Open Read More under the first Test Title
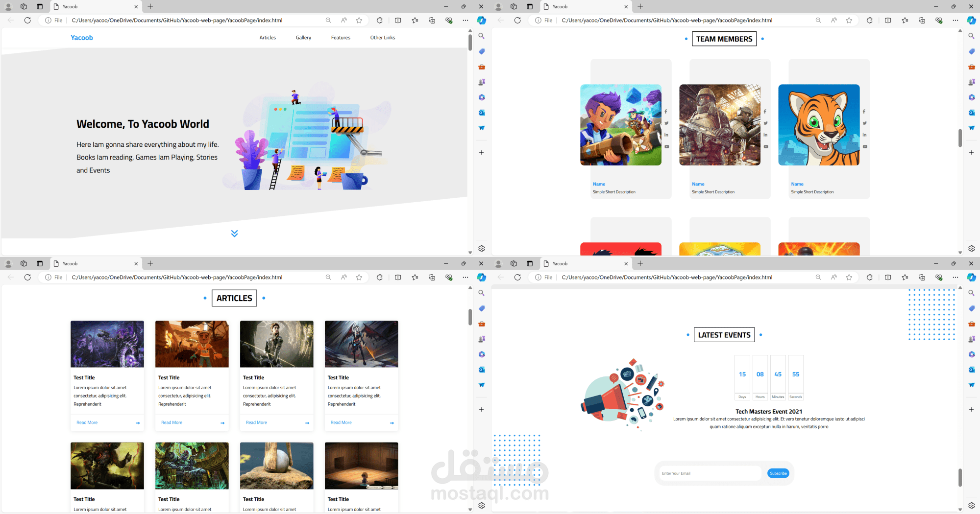The image size is (980, 514). pos(87,422)
